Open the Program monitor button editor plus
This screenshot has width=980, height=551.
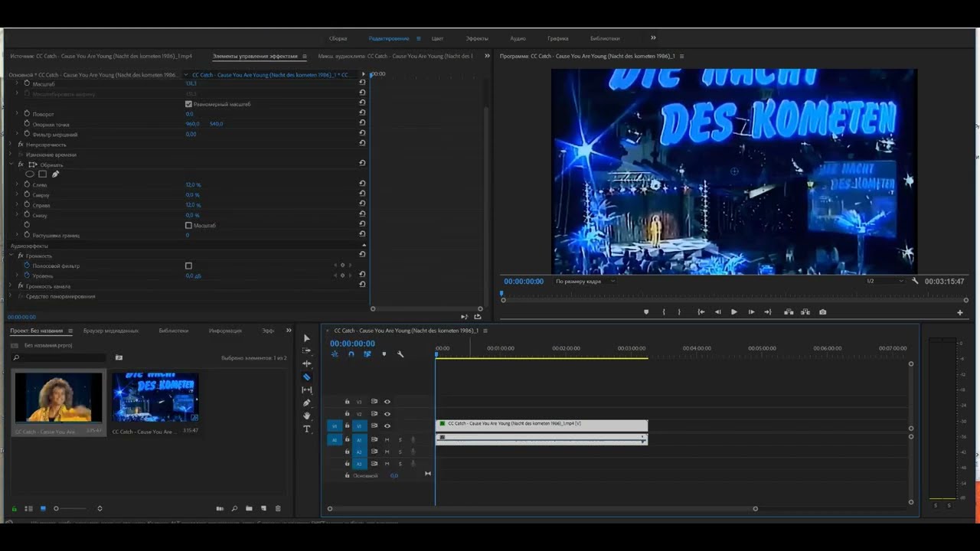[960, 312]
